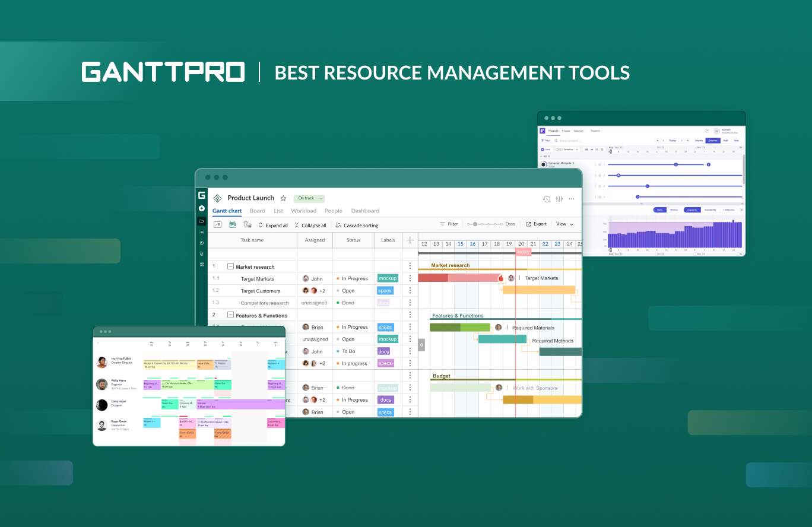Open Cascade sorting options

(357, 226)
